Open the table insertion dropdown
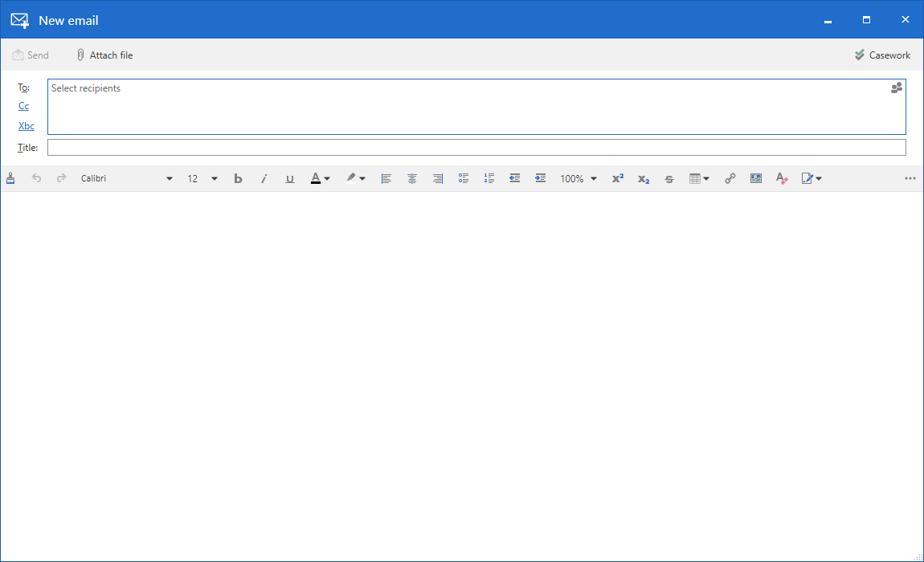Screen dimensions: 924x562 coord(699,177)
